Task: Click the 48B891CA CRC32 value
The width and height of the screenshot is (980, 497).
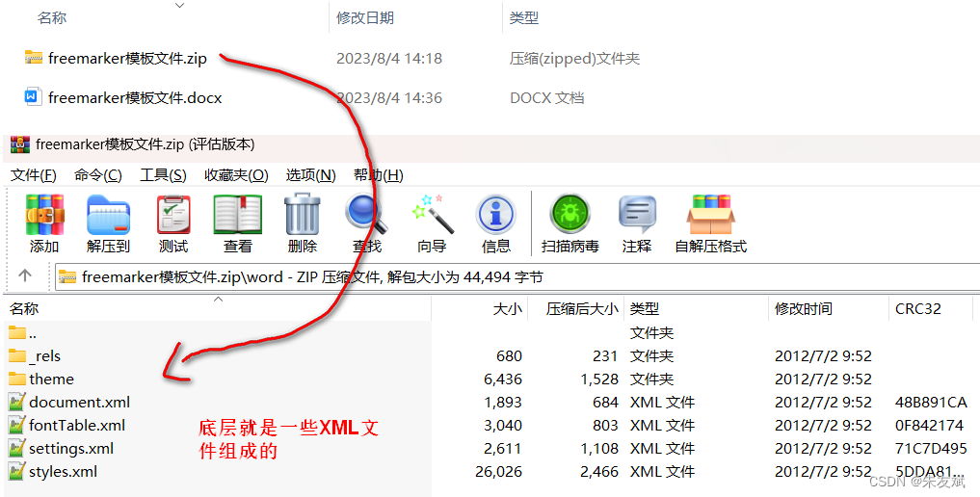Action: click(931, 402)
